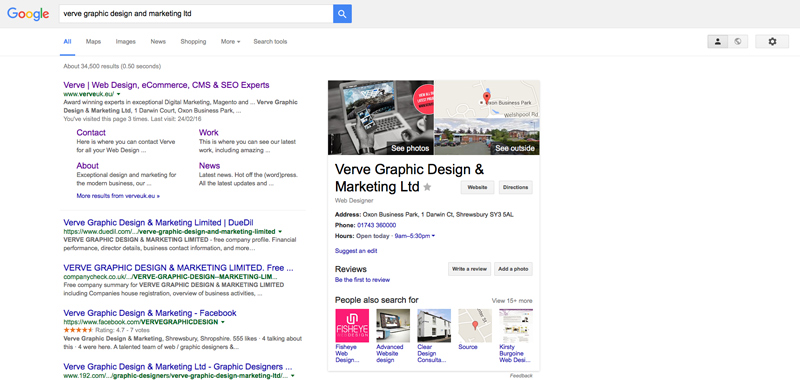Open the Contact sitelink

click(91, 133)
